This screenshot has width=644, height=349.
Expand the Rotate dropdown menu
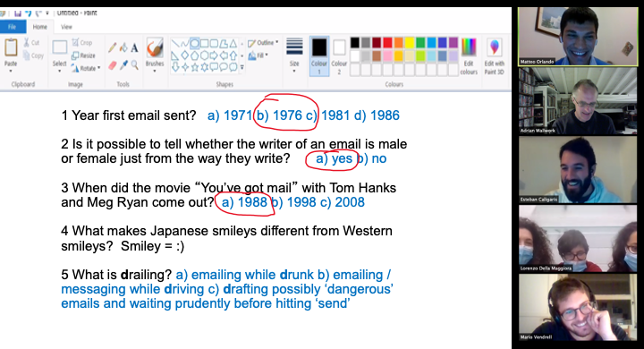pyautogui.click(x=86, y=68)
